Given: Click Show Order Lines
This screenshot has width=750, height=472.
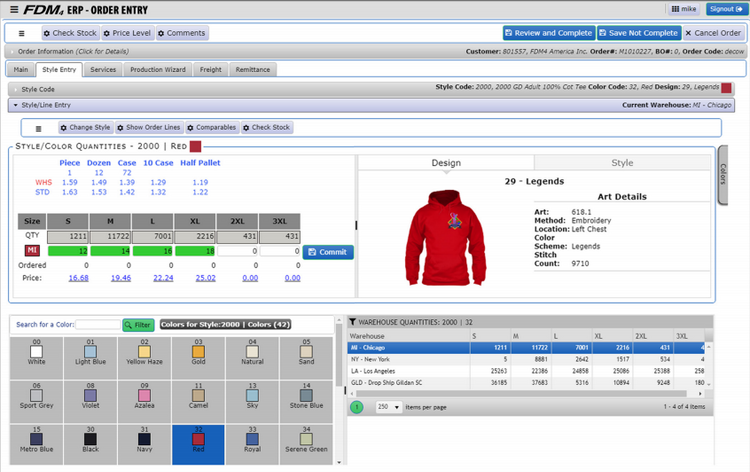Looking at the screenshot, I should [x=149, y=128].
